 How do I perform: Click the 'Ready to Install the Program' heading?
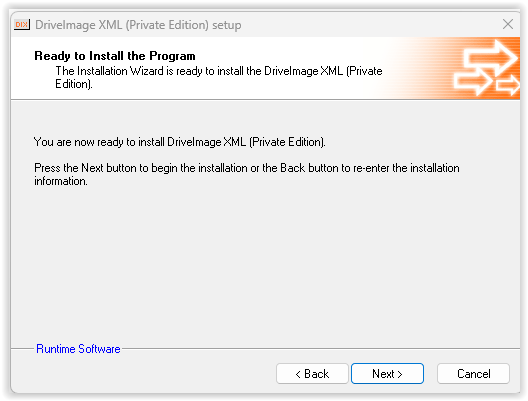[x=115, y=56]
